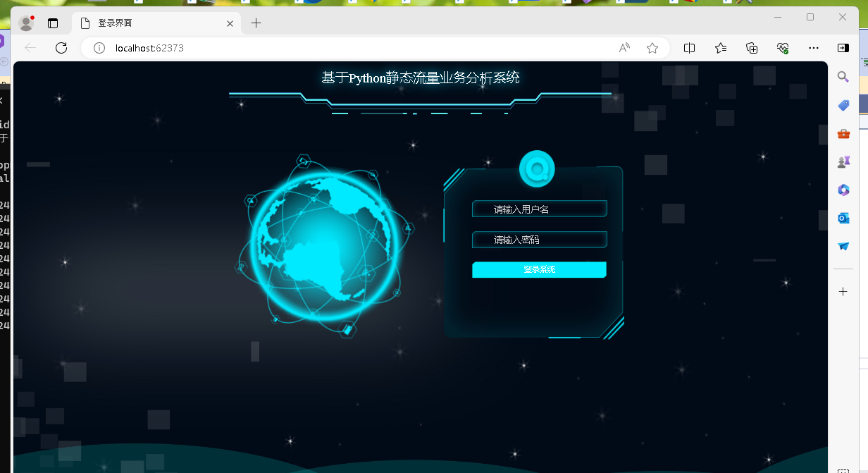Add this page to favorites star

pos(652,48)
